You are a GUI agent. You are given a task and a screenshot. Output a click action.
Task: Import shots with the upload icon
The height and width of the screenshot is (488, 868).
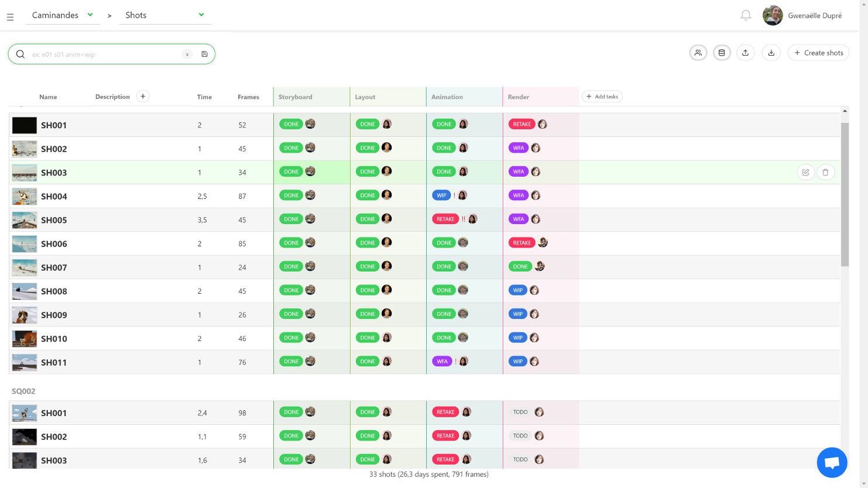point(745,53)
